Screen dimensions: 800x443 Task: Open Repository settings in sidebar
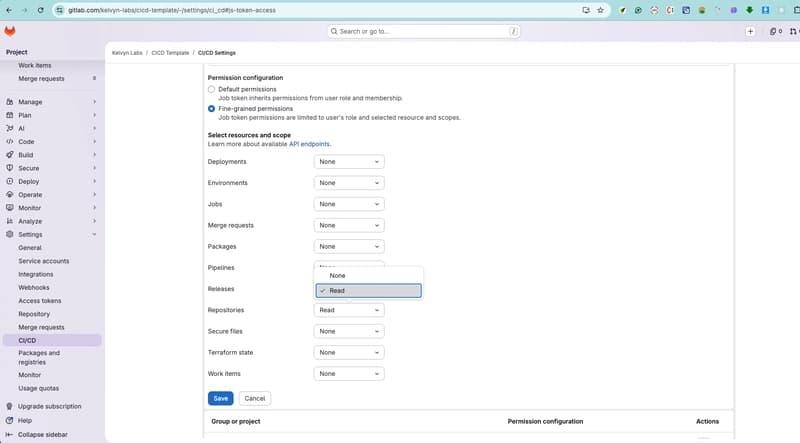pos(34,314)
